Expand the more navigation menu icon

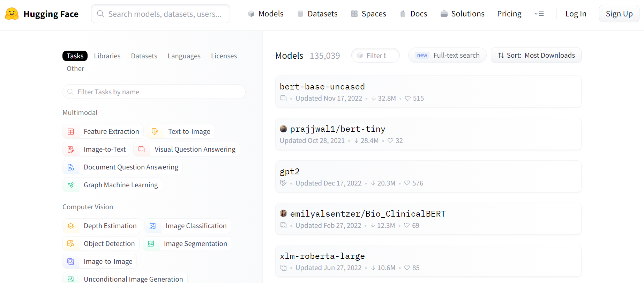click(x=539, y=14)
